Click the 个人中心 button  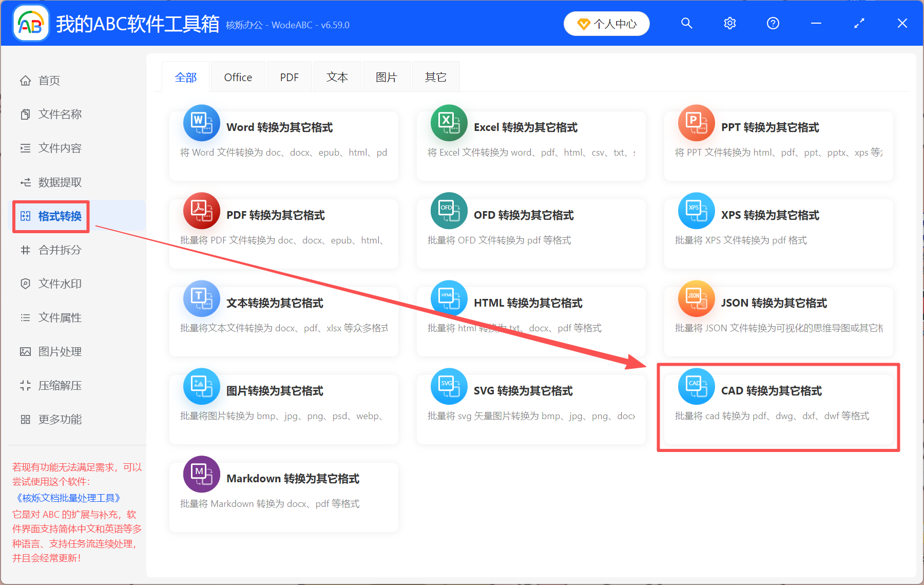tap(606, 23)
